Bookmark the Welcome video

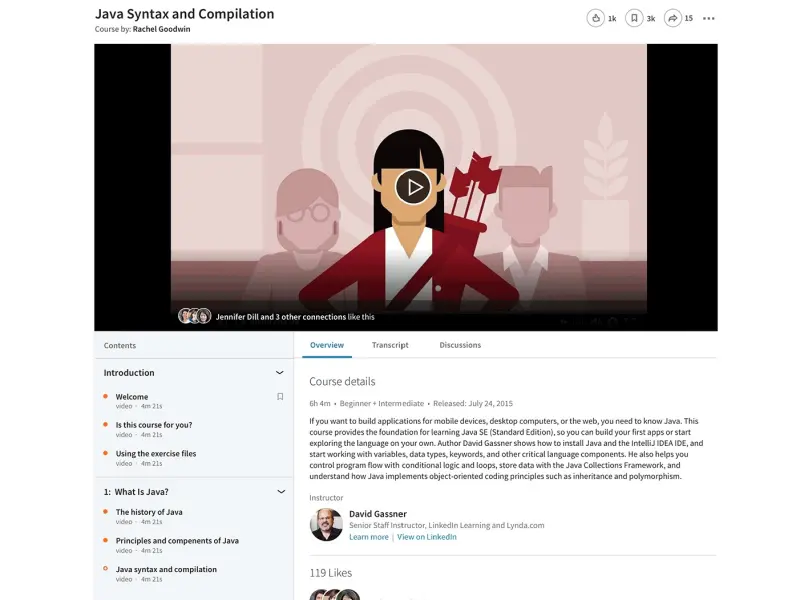(280, 396)
